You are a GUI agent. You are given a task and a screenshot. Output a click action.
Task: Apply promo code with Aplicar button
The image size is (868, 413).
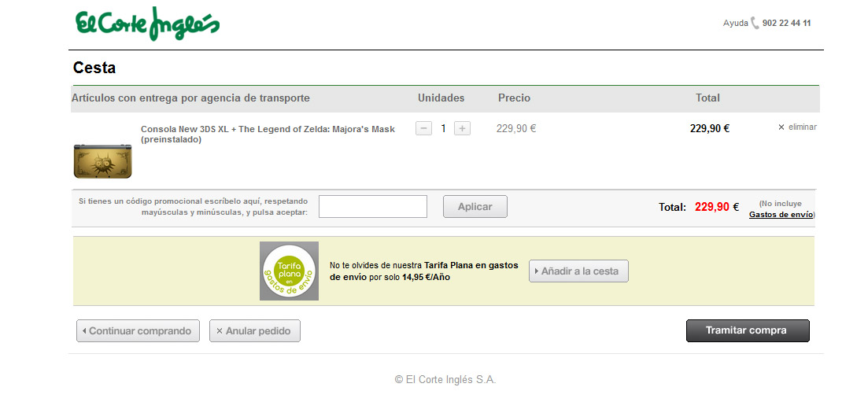tap(475, 206)
